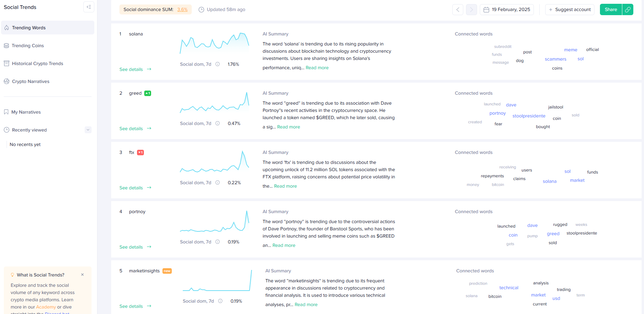Go to next date with right arrow

(x=472, y=10)
